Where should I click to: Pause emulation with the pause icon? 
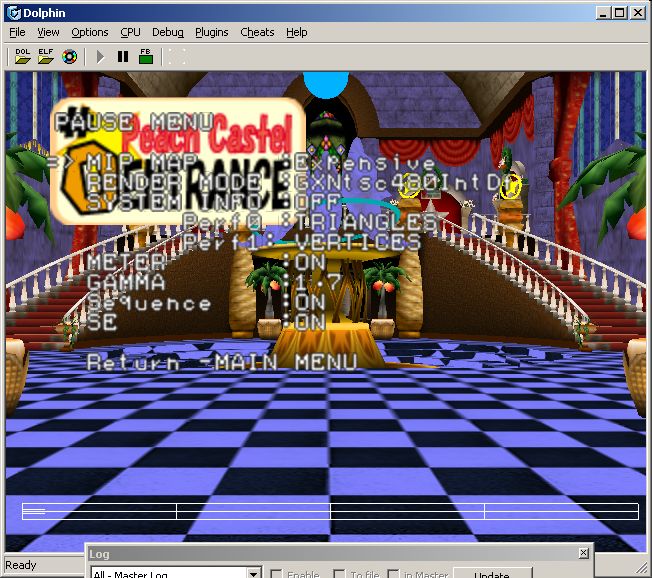click(x=123, y=57)
